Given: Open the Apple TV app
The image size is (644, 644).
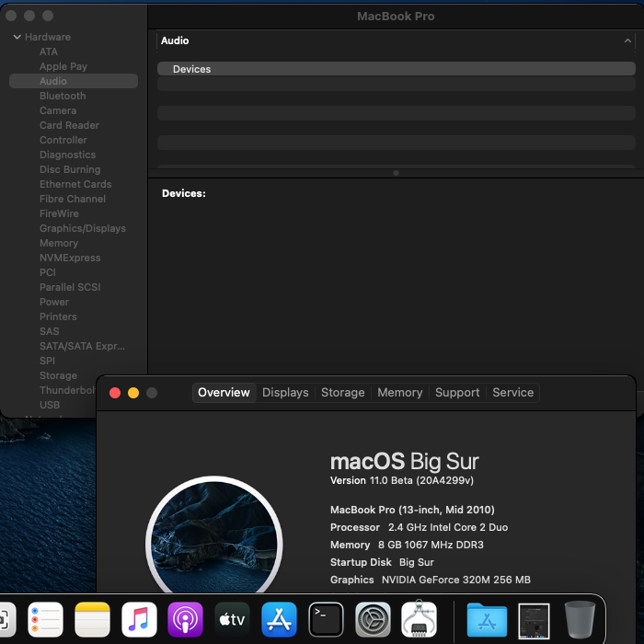Looking at the screenshot, I should pyautogui.click(x=232, y=619).
